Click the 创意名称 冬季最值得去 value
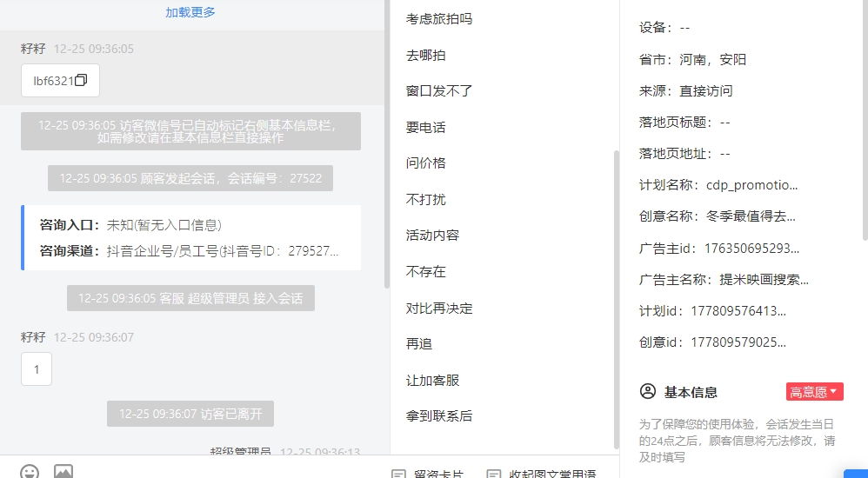This screenshot has height=478, width=868. [x=751, y=216]
